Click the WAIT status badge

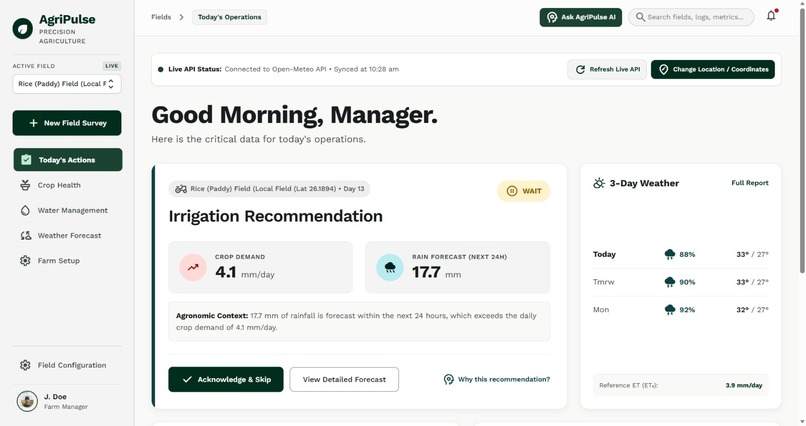pos(524,191)
